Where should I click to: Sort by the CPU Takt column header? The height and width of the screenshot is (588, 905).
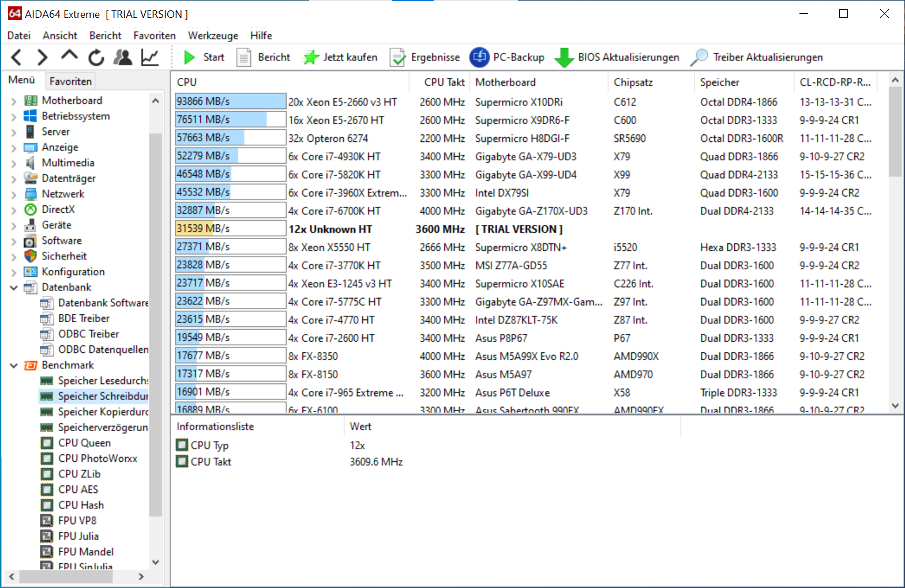(444, 82)
